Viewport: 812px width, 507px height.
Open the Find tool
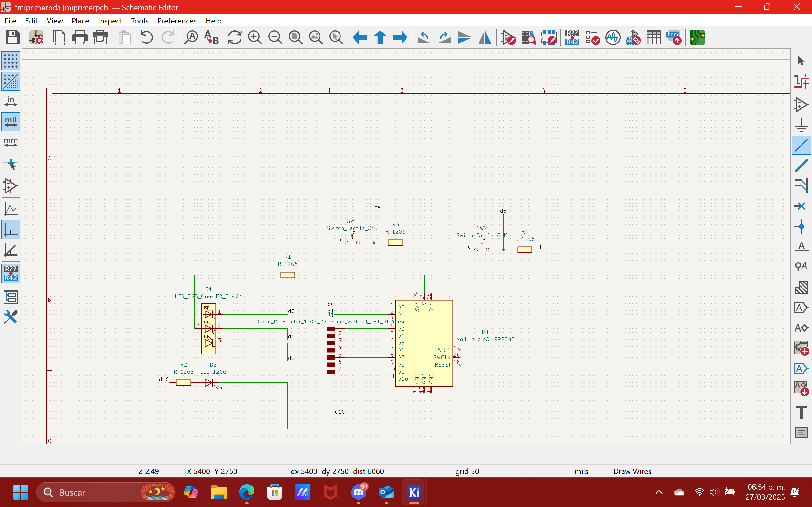(191, 37)
